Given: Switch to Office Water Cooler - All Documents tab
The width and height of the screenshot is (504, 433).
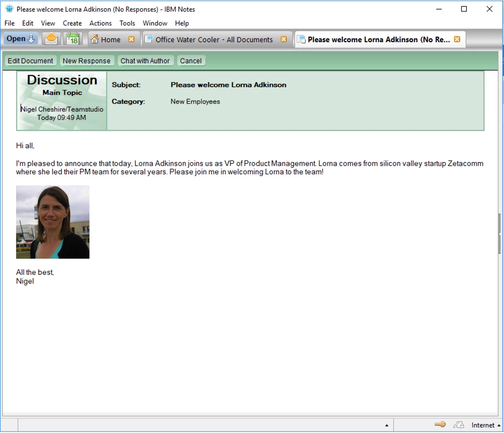Looking at the screenshot, I should coord(217,39).
